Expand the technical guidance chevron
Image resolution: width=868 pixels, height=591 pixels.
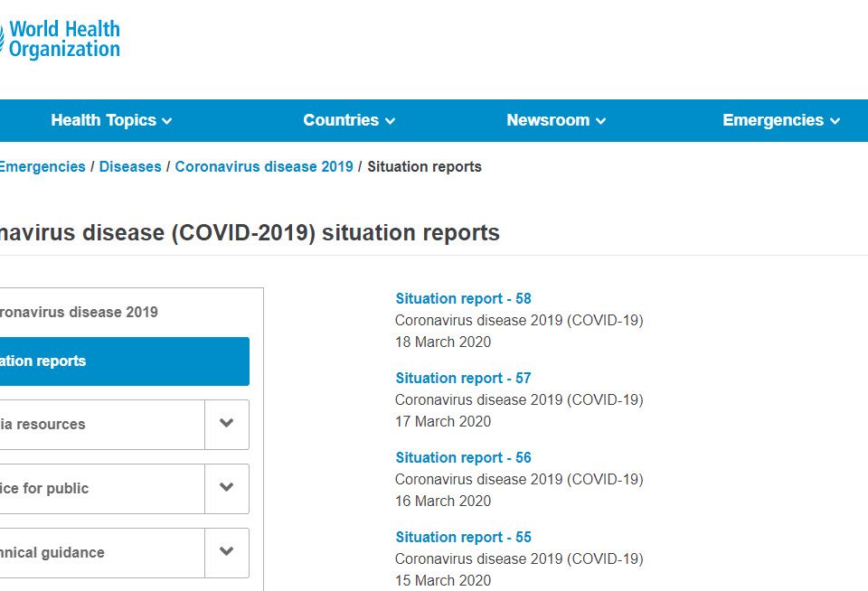(x=226, y=553)
